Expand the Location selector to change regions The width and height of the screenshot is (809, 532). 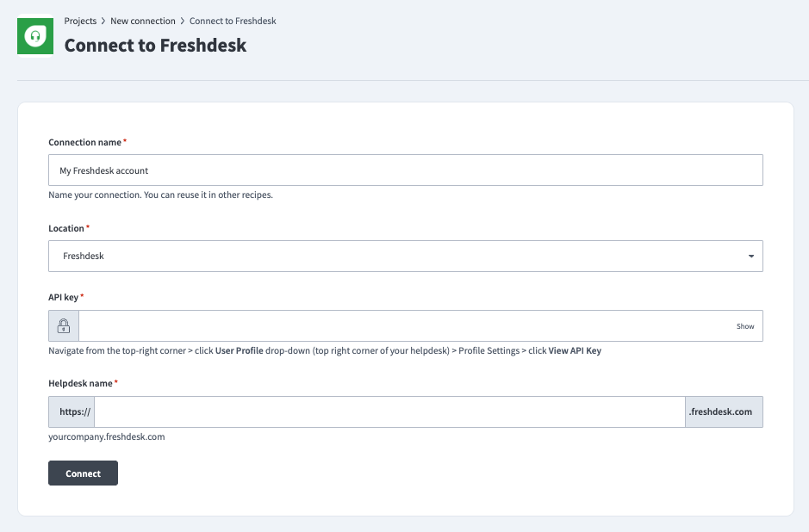405,256
